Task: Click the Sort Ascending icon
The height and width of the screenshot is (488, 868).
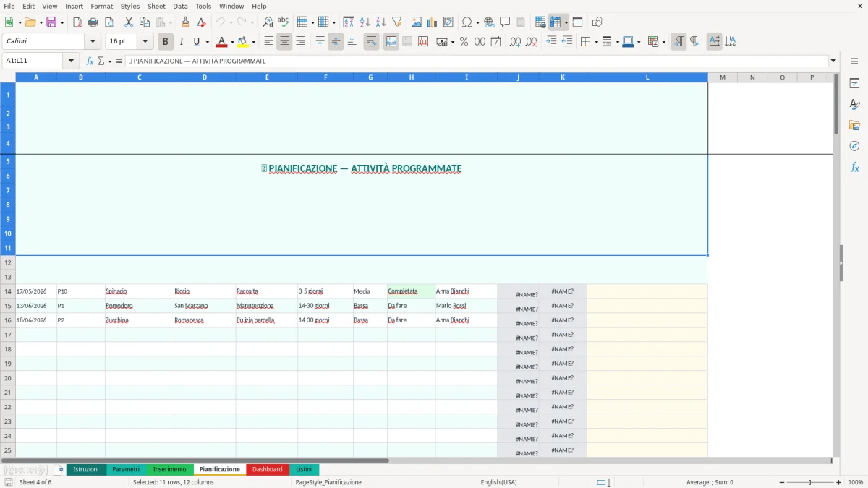Action: 365,22
